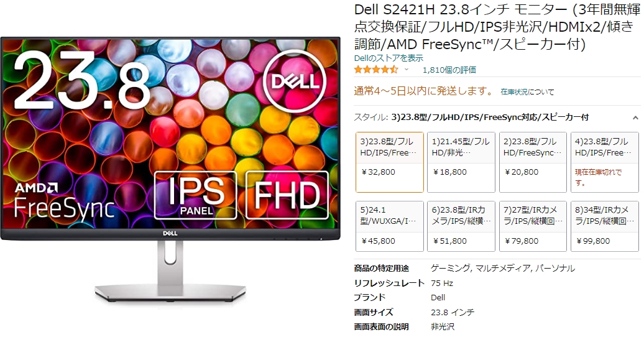Open the 1,810個の評価 reviews link
Viewport: 644px width, 337px height.
pyautogui.click(x=449, y=70)
